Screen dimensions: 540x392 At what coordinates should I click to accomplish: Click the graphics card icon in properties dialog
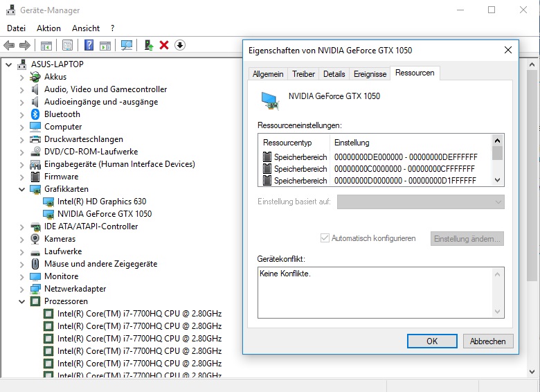pyautogui.click(x=270, y=101)
